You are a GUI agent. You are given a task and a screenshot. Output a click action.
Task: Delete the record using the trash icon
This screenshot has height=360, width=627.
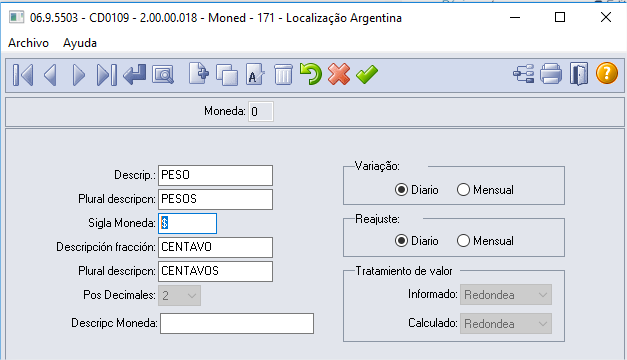(283, 75)
